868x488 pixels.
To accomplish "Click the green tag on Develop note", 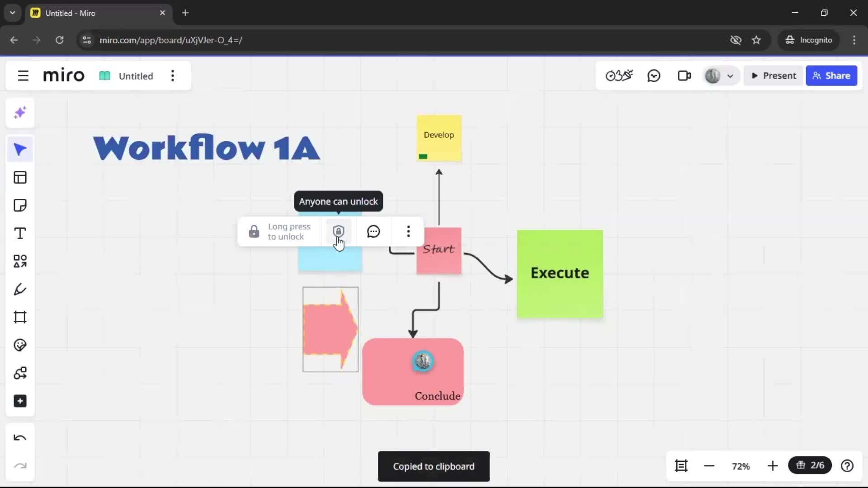I will [x=423, y=156].
